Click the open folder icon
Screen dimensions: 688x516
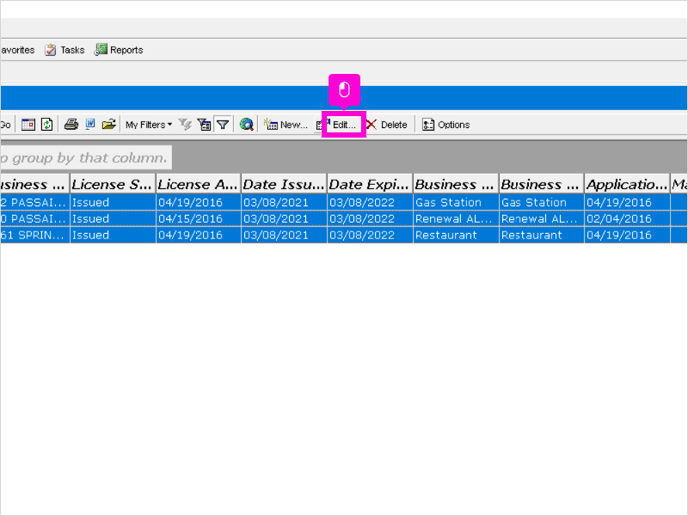tap(108, 125)
